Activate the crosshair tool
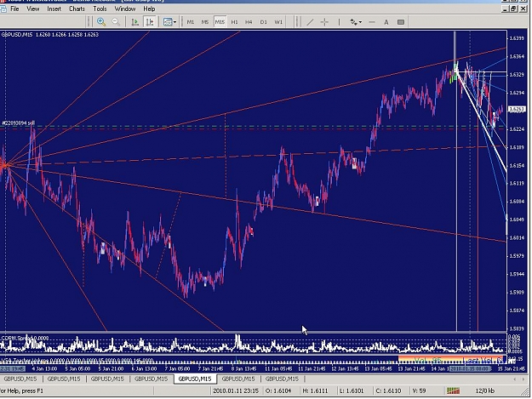Viewport: 532px width, 399px height. click(324, 22)
